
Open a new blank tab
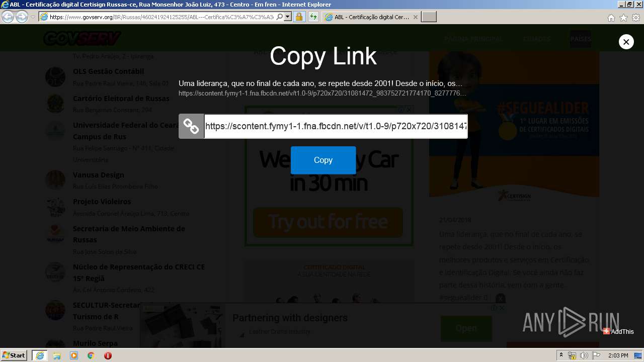(429, 17)
